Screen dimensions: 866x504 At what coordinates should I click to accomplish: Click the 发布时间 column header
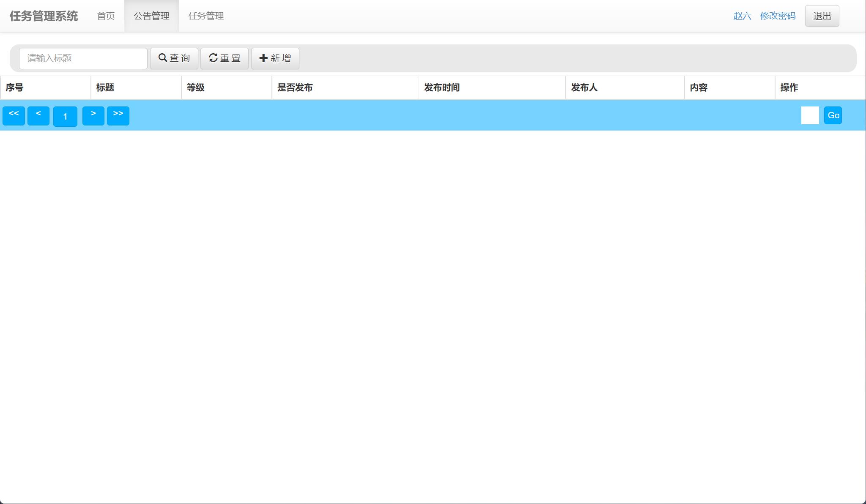[441, 88]
